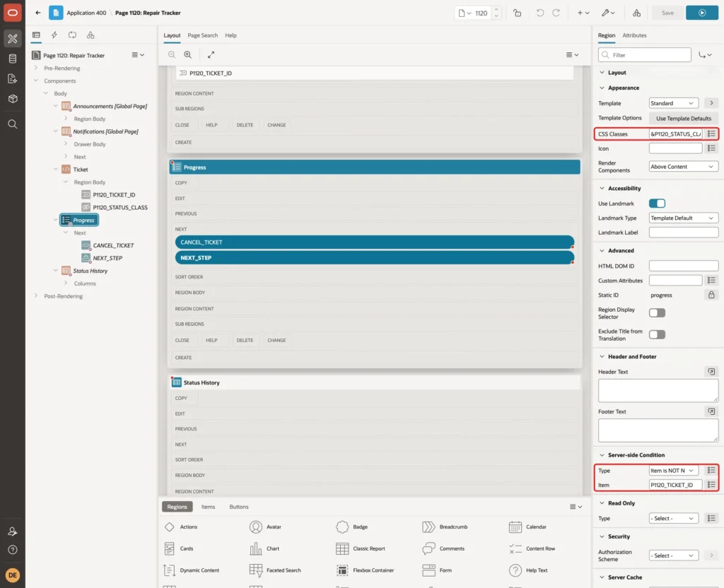
Task: Open the Gallery cube icon in sidebar
Action: pos(13,98)
